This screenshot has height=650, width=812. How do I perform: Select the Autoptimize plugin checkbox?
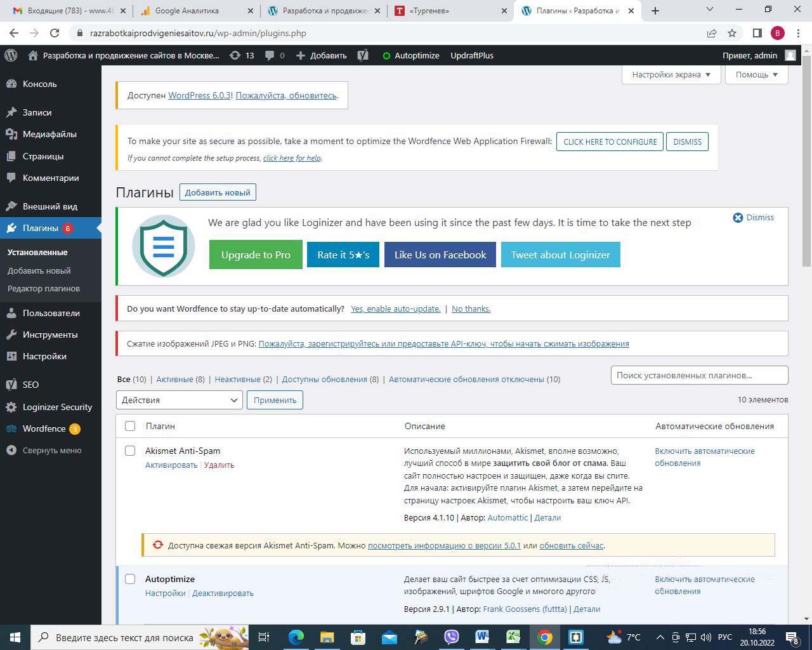[130, 579]
